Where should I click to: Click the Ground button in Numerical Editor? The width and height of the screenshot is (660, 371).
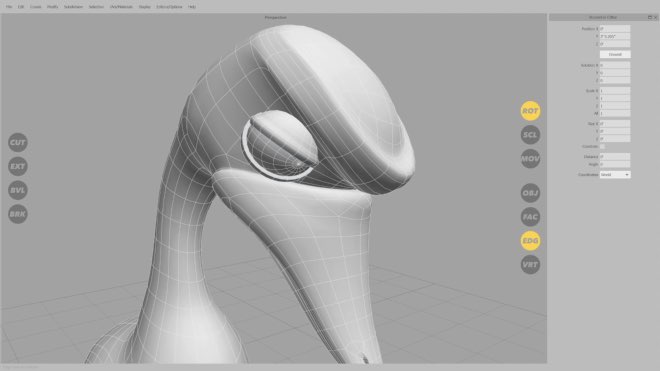(x=615, y=54)
